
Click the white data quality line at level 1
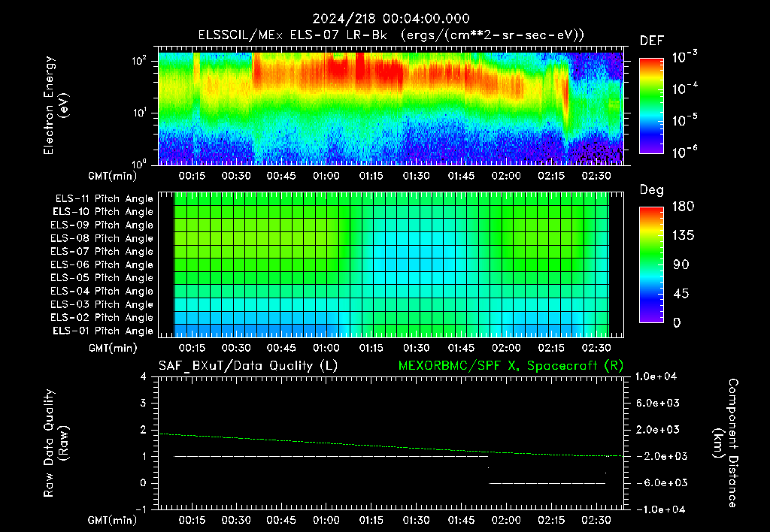tap(331, 456)
